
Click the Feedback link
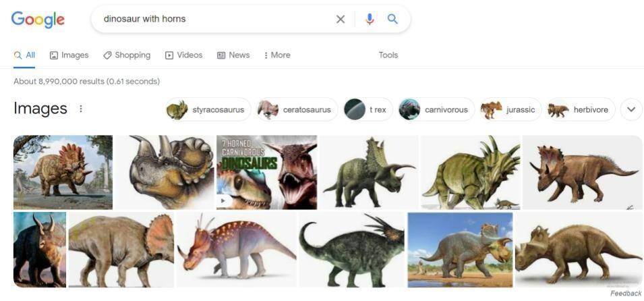point(625,294)
